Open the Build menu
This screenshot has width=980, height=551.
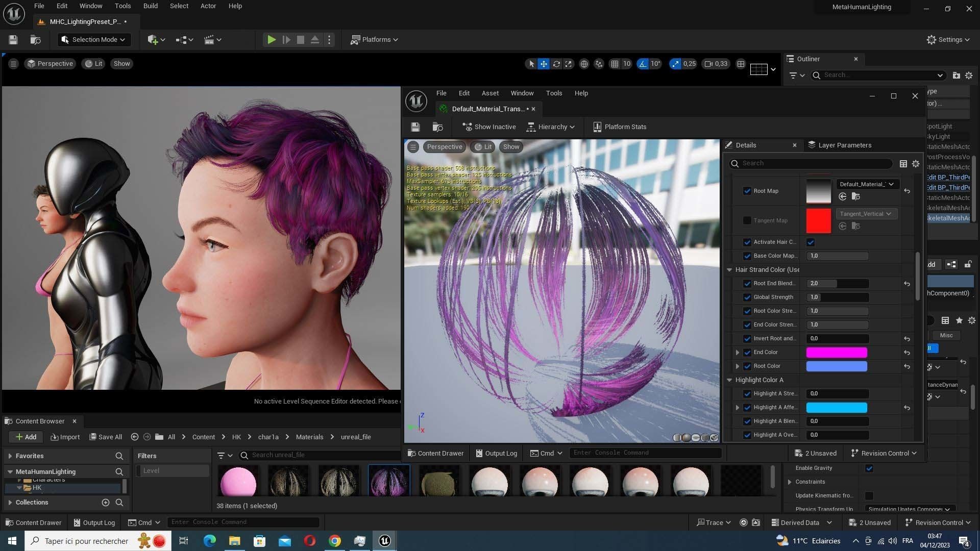pyautogui.click(x=150, y=6)
